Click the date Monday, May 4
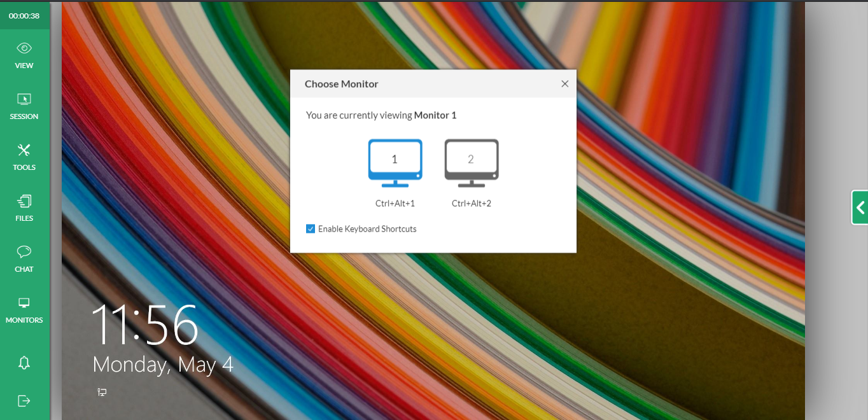Screen dimensions: 868x420 [163, 364]
